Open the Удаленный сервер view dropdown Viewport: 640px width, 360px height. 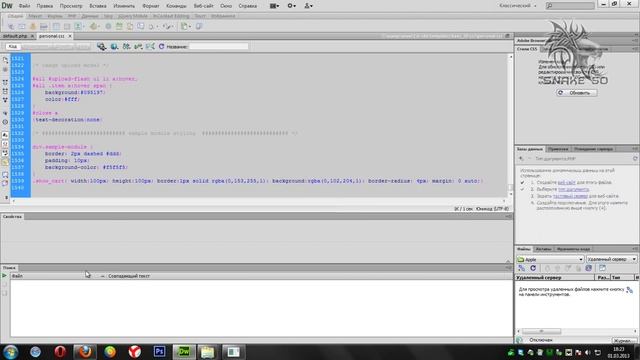point(611,259)
